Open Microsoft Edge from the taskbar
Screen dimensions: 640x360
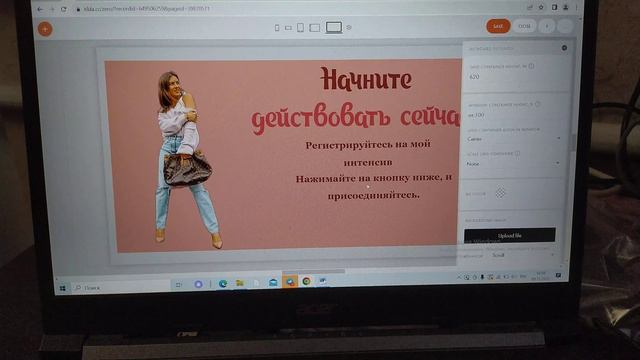pos(223,284)
